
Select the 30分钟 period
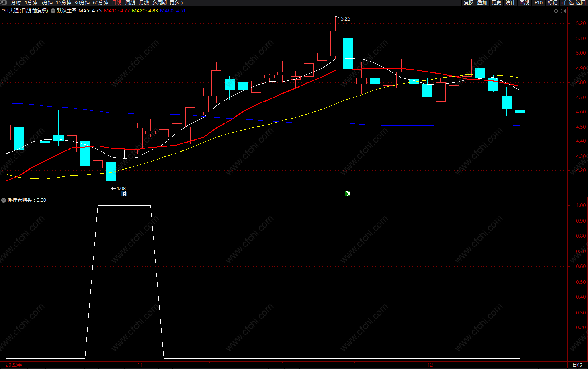point(82,3)
